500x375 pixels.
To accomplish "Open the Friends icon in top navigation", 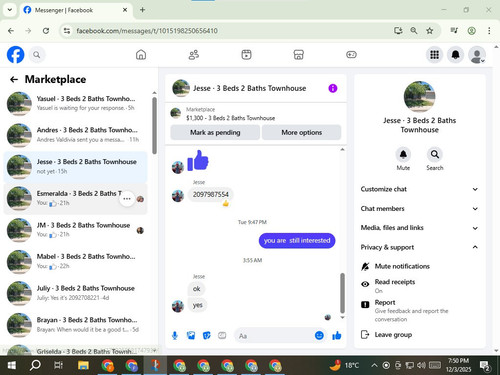I will (194, 55).
